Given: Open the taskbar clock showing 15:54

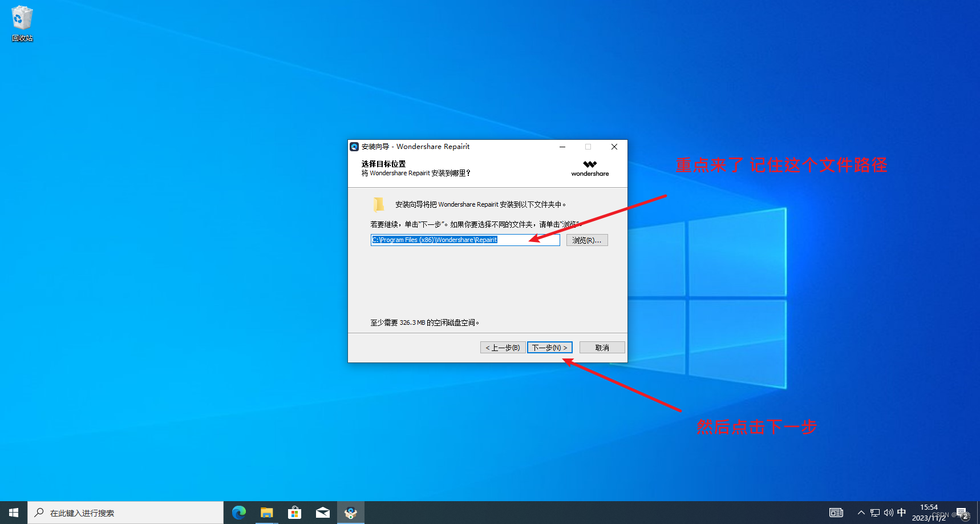Looking at the screenshot, I should coord(929,513).
